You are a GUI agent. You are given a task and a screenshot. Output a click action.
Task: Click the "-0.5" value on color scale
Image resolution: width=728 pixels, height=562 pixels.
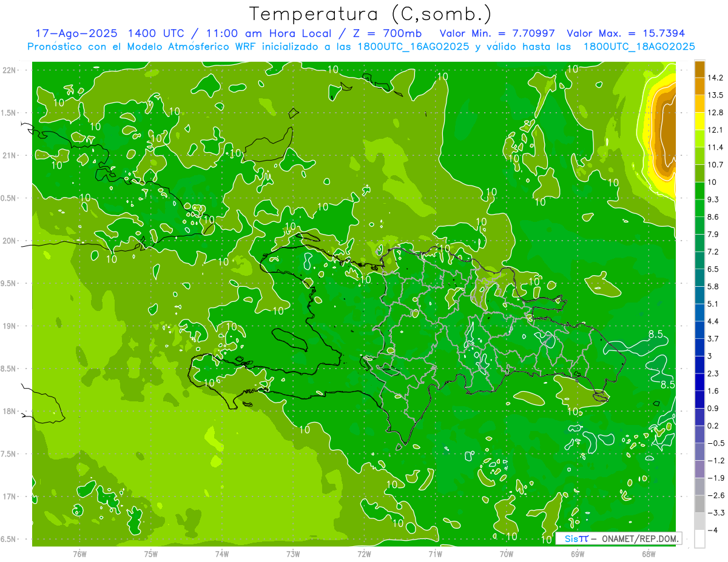pyautogui.click(x=715, y=443)
